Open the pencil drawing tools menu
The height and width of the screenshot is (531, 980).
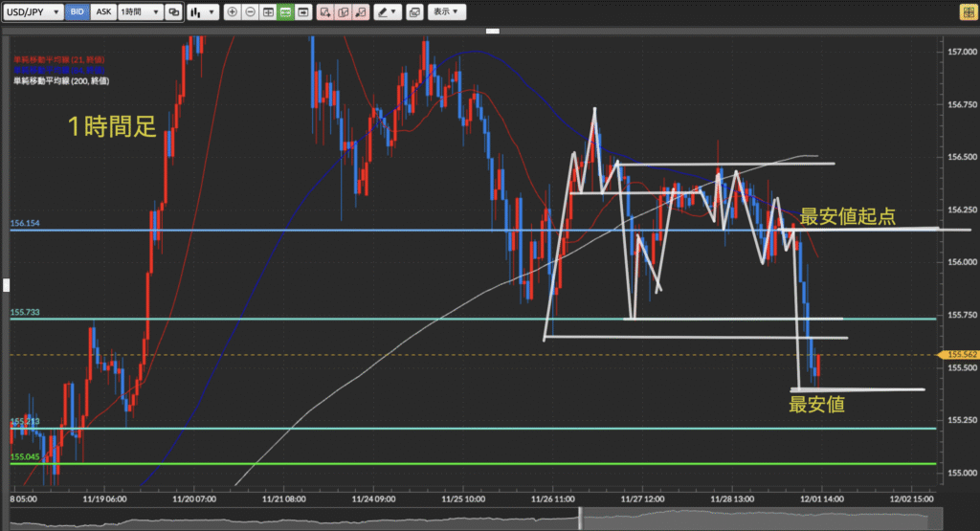click(x=388, y=12)
